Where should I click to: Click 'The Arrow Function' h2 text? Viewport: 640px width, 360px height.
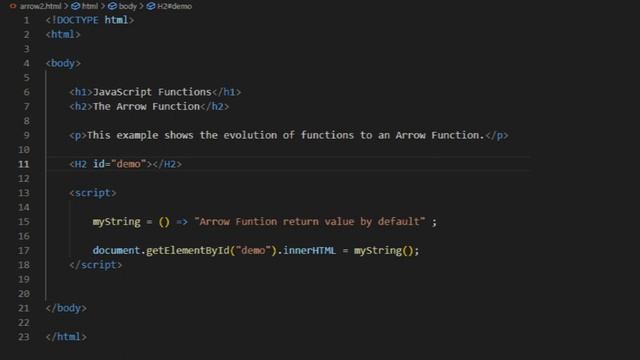point(147,107)
